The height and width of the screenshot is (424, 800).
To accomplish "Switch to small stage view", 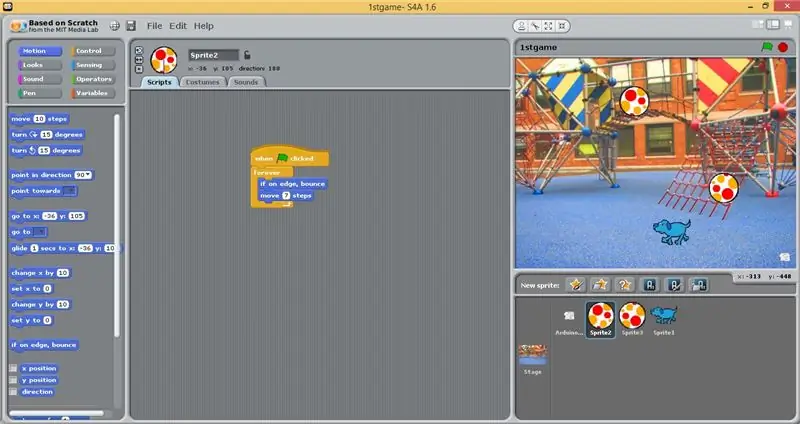I will (758, 24).
